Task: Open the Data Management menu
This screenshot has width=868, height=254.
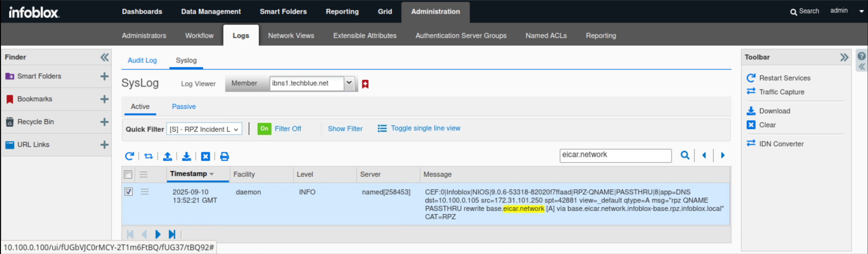Action: click(x=211, y=11)
